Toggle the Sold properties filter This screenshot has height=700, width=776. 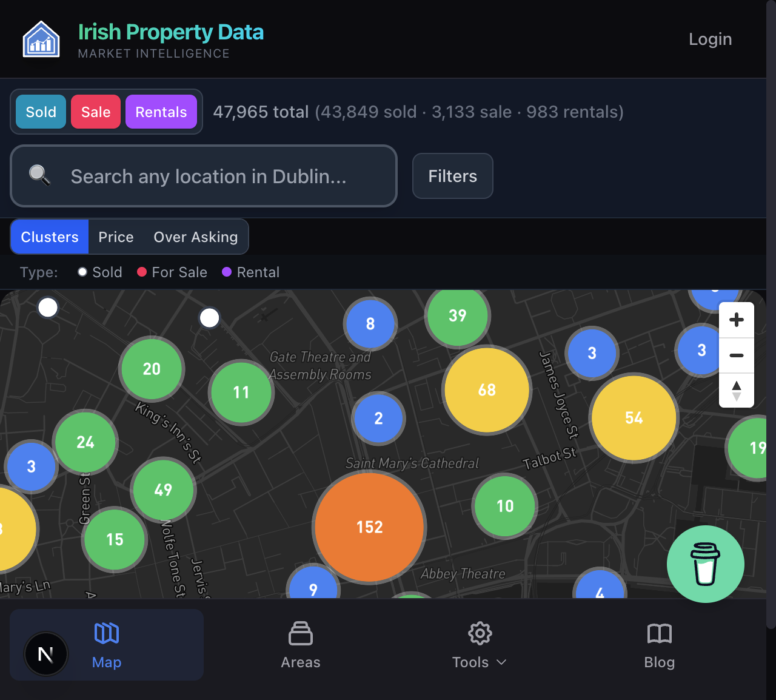click(x=40, y=112)
